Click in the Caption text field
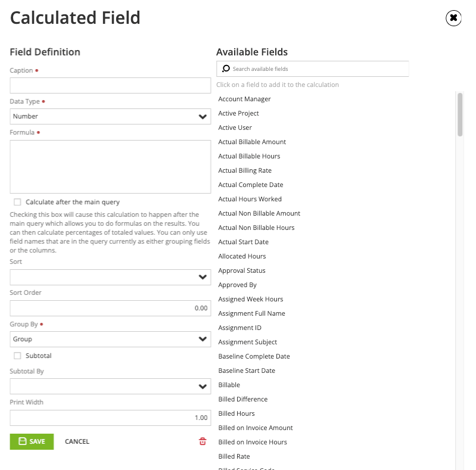Screen dimensions: 476x470 110,85
